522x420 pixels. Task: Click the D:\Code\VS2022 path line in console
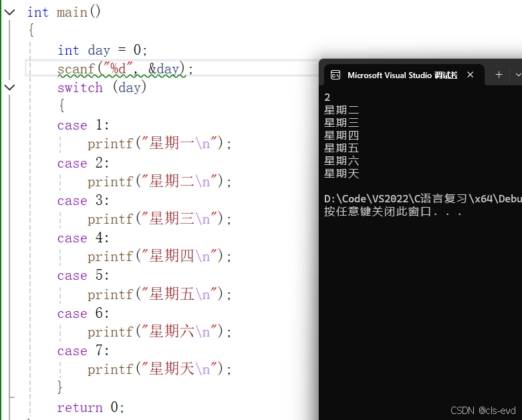click(x=423, y=199)
